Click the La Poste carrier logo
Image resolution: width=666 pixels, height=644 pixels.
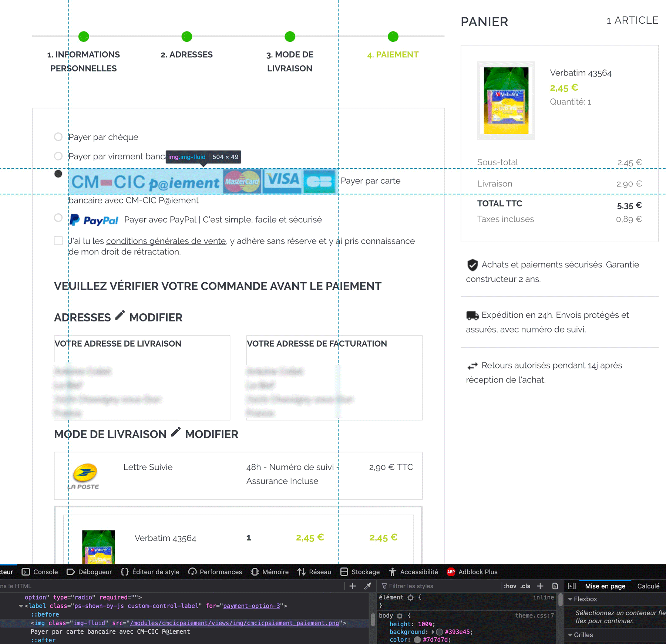point(84,476)
